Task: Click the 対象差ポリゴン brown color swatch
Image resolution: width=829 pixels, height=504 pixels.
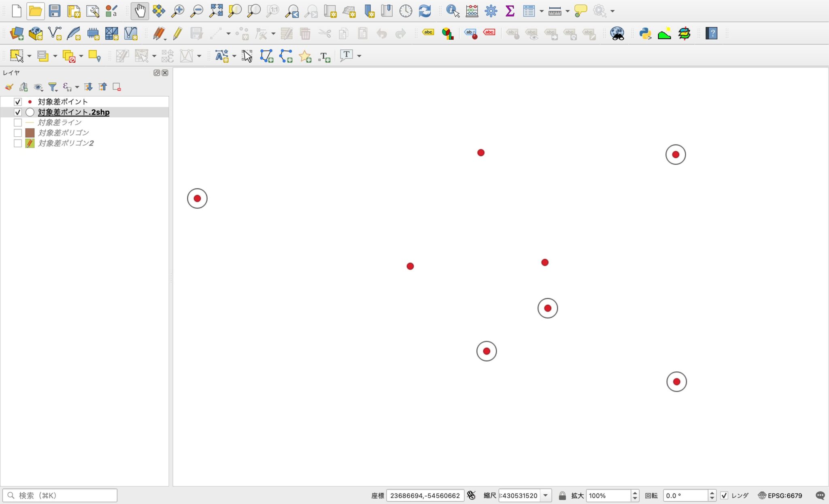Action: tap(30, 133)
